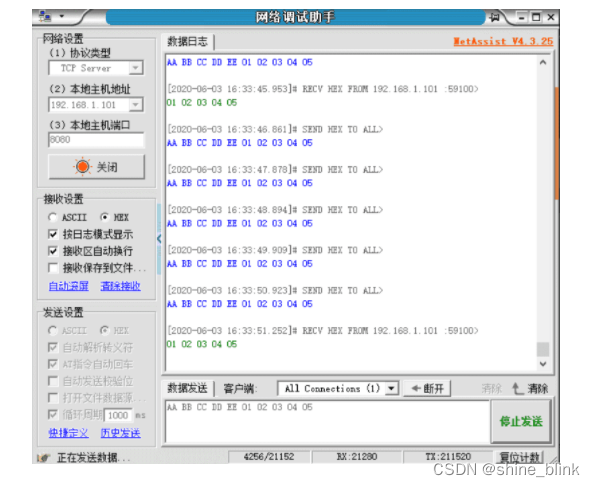Click the 停止发送 button
595x487 pixels.
click(x=521, y=421)
